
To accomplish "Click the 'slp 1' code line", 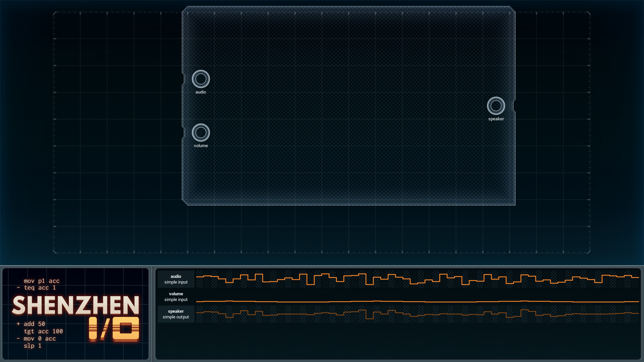I will tap(33, 346).
